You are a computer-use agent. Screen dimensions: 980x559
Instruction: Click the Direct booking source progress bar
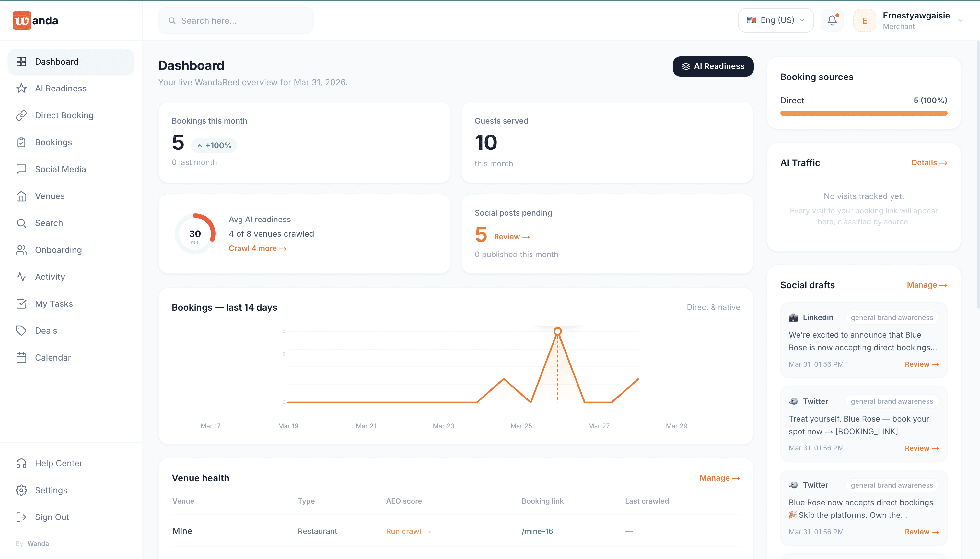point(863,113)
